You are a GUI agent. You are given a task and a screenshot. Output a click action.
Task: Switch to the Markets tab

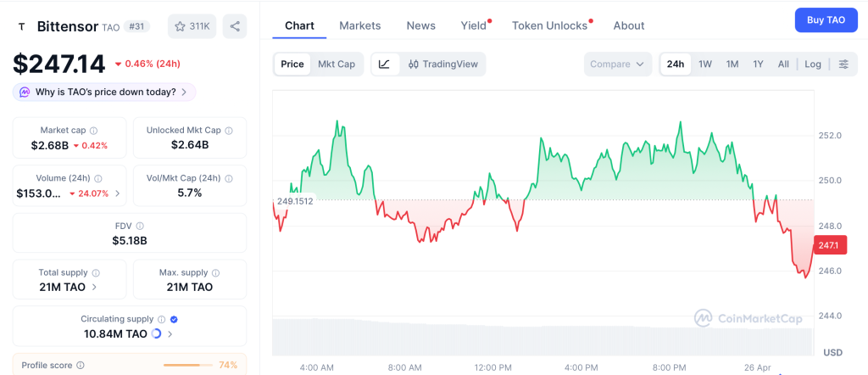pos(360,25)
